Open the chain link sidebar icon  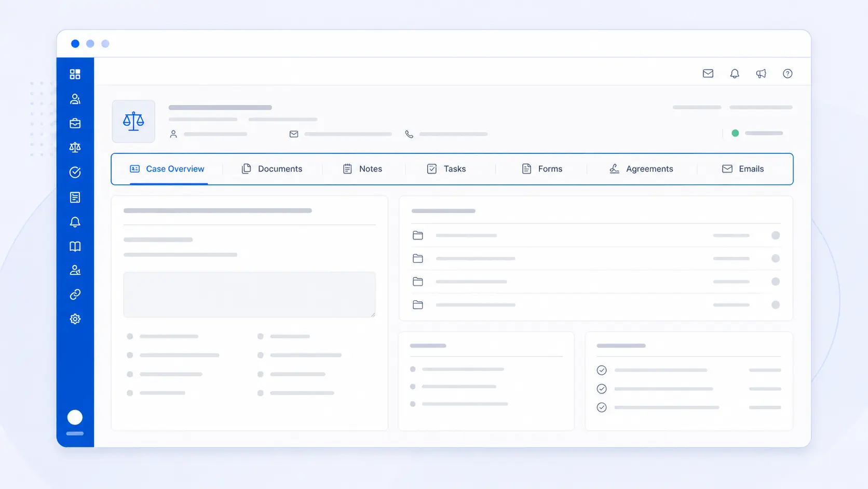(75, 295)
